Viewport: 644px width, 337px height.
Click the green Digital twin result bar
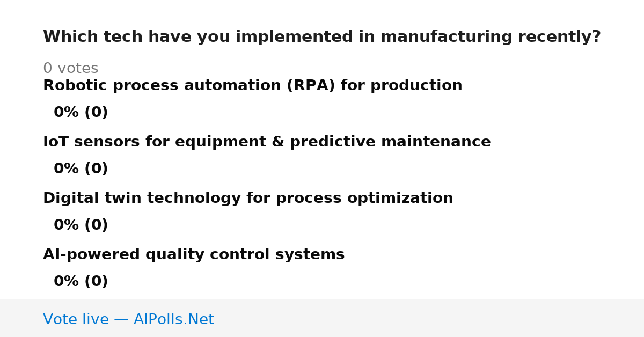click(x=43, y=225)
